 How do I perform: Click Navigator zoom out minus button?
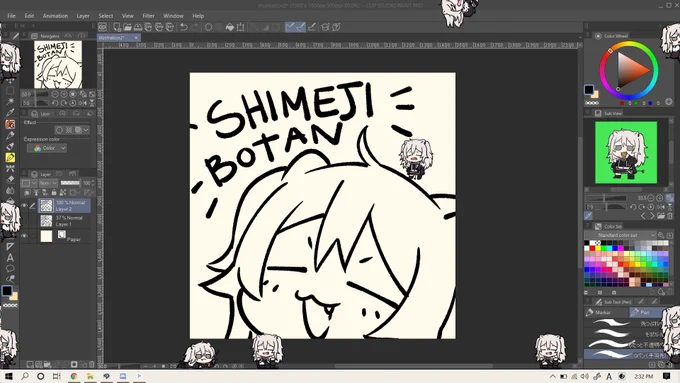click(55, 94)
